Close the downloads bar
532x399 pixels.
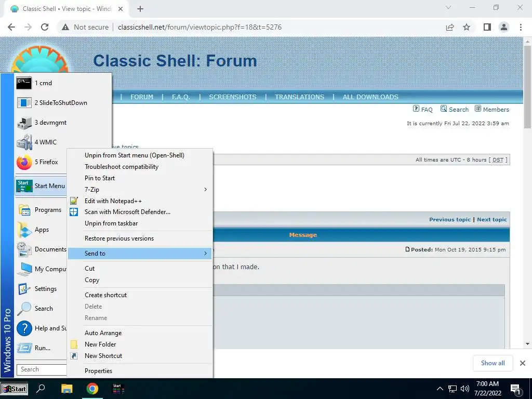(523, 363)
